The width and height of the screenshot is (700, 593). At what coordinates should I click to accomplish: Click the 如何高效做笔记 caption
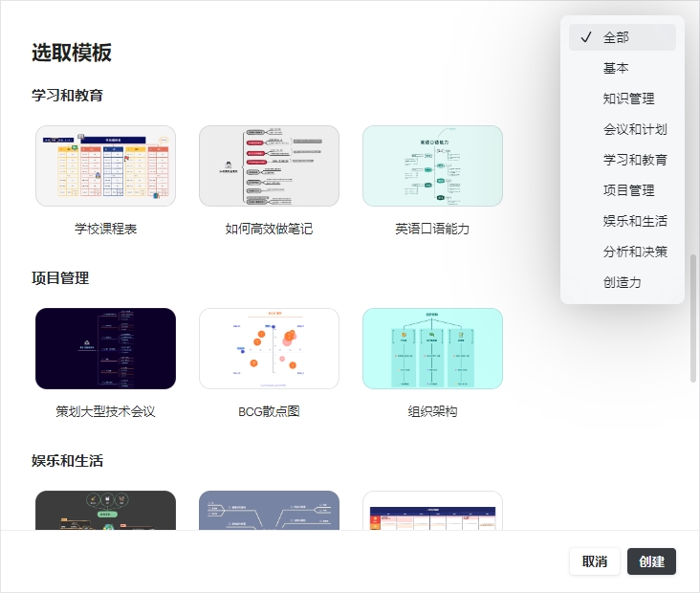(270, 230)
